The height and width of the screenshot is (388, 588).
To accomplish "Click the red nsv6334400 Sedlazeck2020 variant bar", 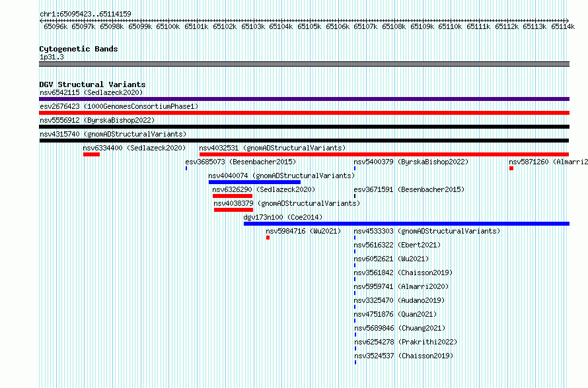I will (91, 154).
